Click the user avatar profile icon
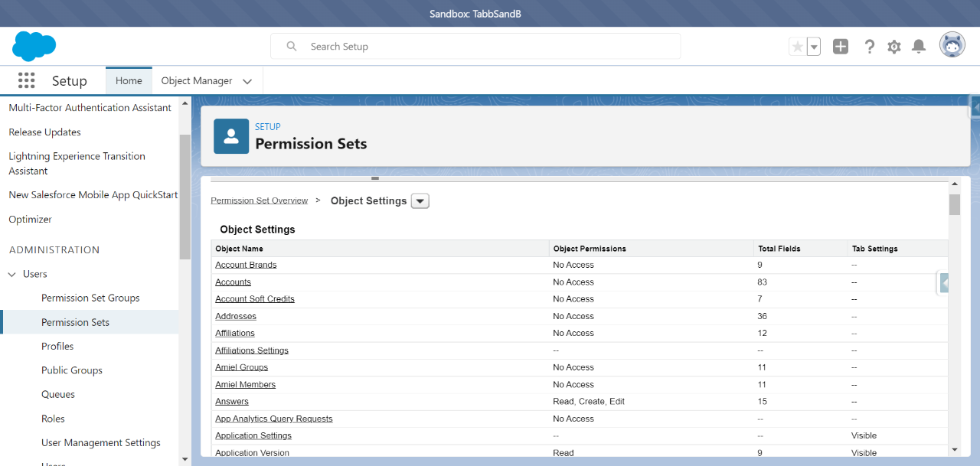The width and height of the screenshot is (980, 466). coord(952,46)
